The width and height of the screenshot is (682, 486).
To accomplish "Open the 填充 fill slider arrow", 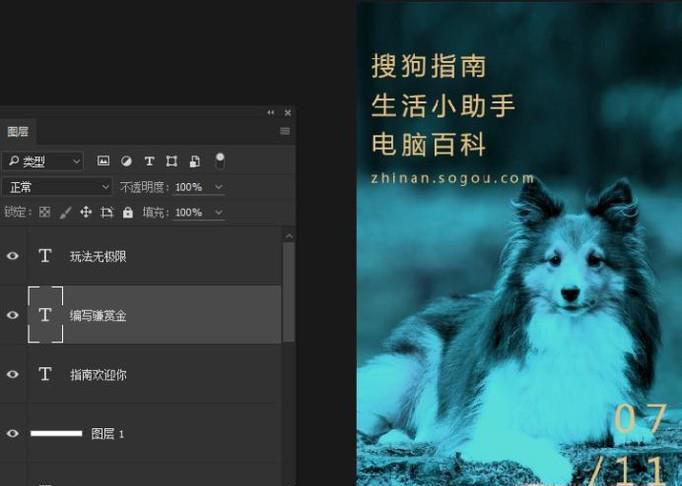I will pos(219,212).
